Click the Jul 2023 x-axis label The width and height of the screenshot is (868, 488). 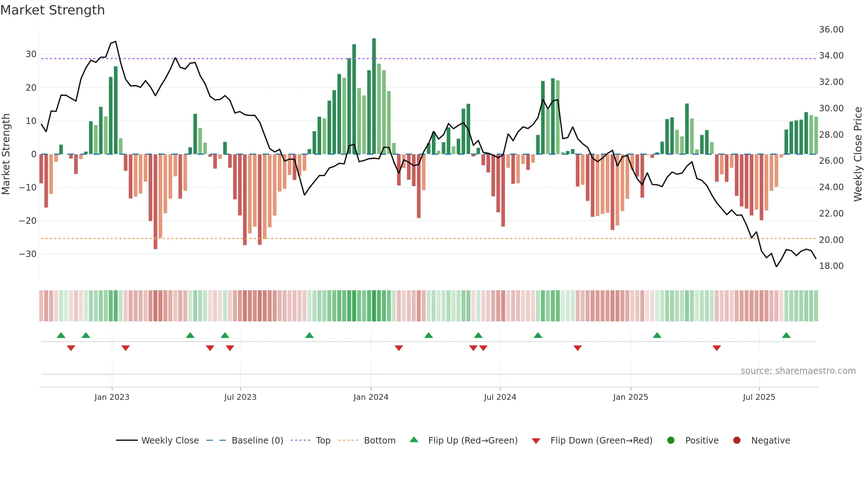pos(241,397)
